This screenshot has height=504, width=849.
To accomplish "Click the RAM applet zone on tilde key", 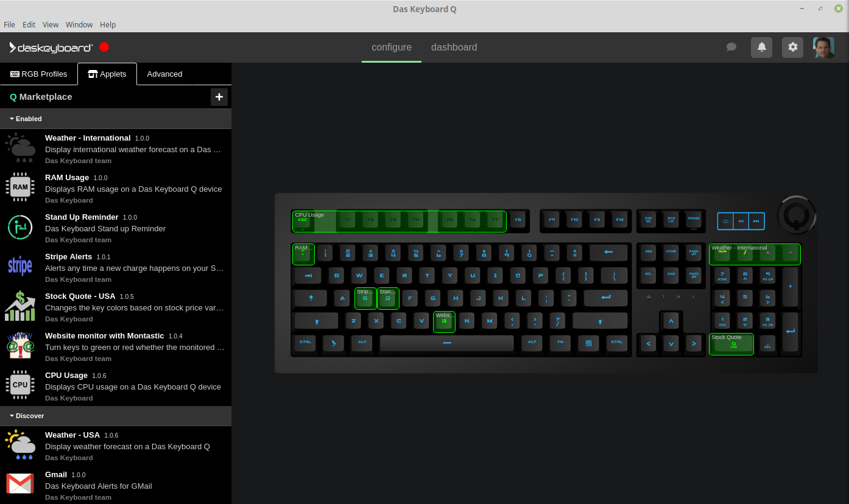I will click(303, 254).
